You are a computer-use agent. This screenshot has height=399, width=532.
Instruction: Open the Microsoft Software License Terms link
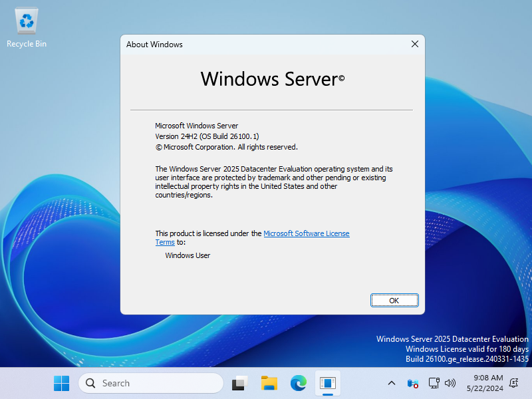[x=306, y=233]
